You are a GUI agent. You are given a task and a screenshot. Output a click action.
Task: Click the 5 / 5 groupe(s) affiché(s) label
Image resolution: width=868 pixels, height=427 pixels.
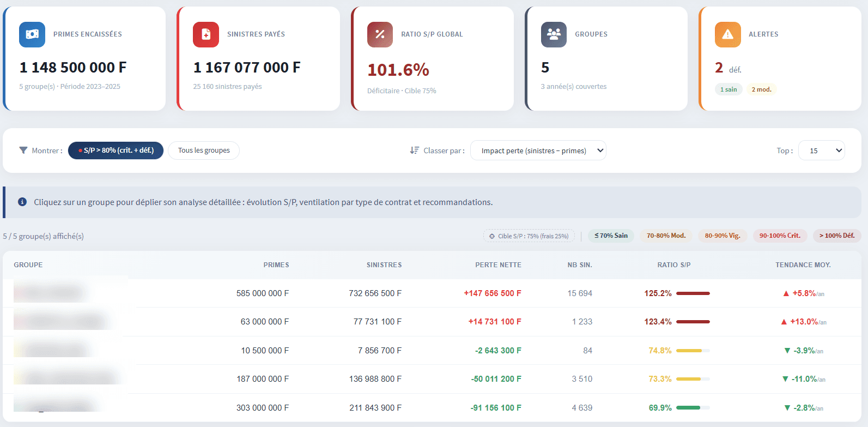point(44,236)
